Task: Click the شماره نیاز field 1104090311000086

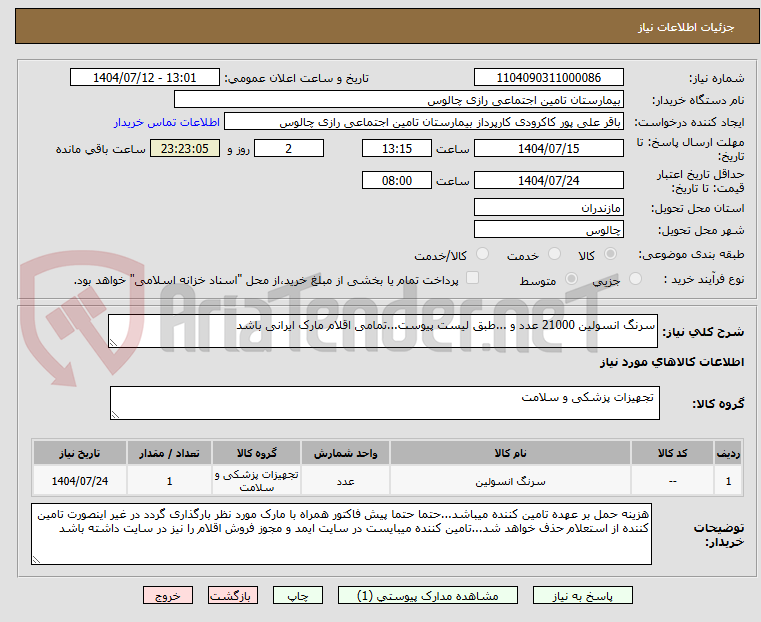Action: tap(548, 78)
